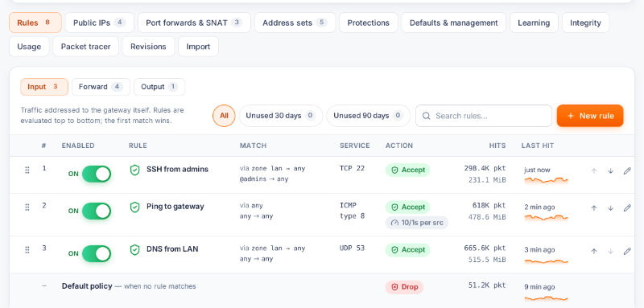Create a new rule
The height and width of the screenshot is (308, 644).
590,116
